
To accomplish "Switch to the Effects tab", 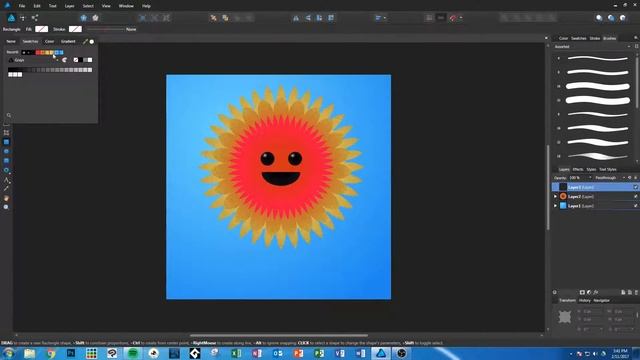I will (578, 169).
